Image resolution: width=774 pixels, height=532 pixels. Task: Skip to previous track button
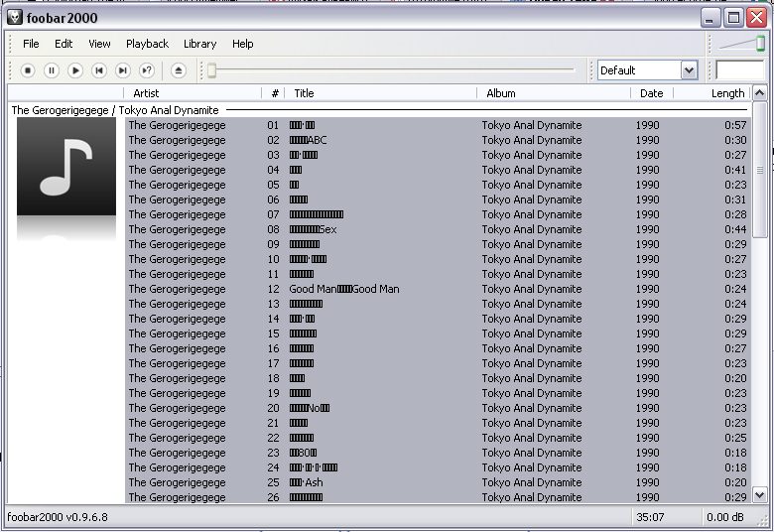tap(99, 70)
